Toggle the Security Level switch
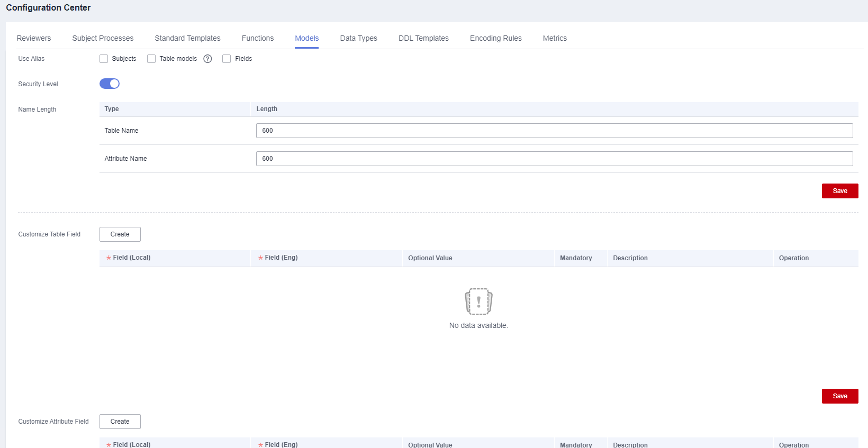The height and width of the screenshot is (448, 868). click(x=110, y=84)
